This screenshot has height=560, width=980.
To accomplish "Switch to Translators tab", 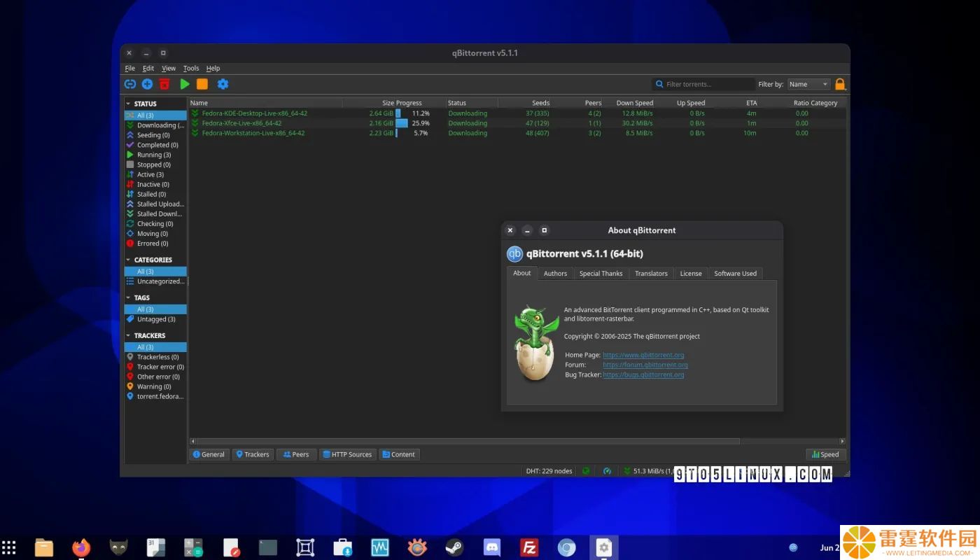I will click(x=651, y=274).
